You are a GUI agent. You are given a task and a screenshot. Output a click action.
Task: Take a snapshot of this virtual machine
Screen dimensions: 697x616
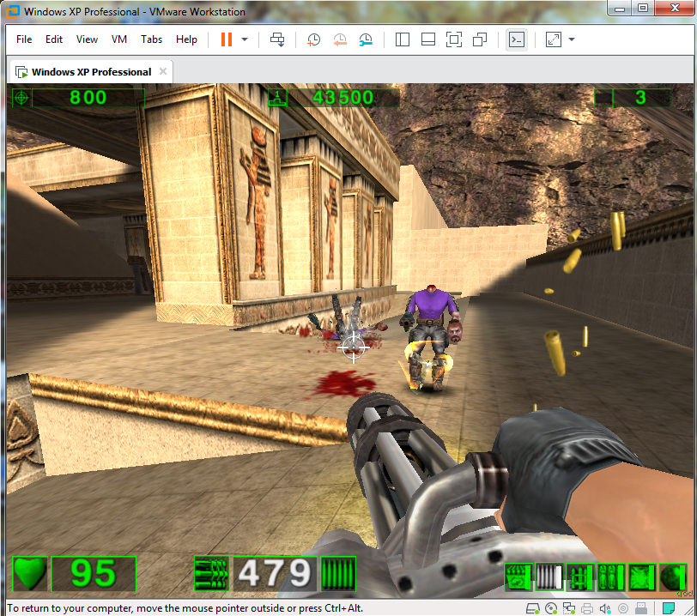click(313, 39)
